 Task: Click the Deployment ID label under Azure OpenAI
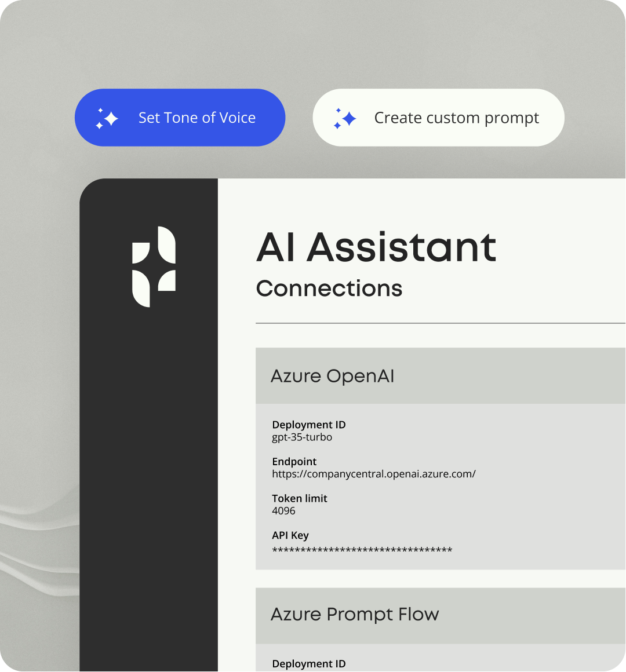[x=309, y=425]
